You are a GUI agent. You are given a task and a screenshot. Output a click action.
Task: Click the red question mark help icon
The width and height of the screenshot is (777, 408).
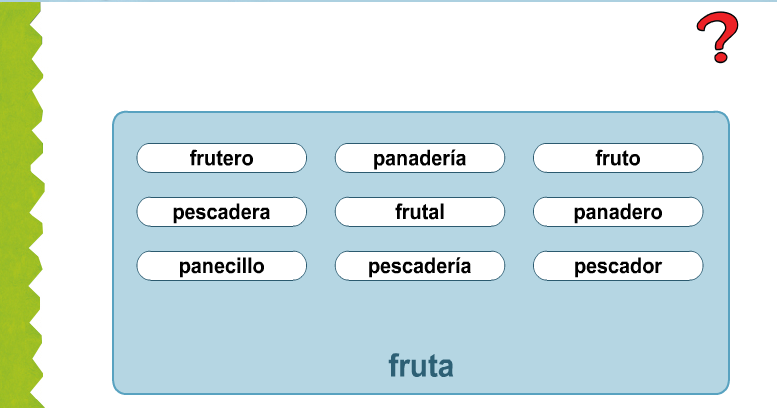point(717,39)
